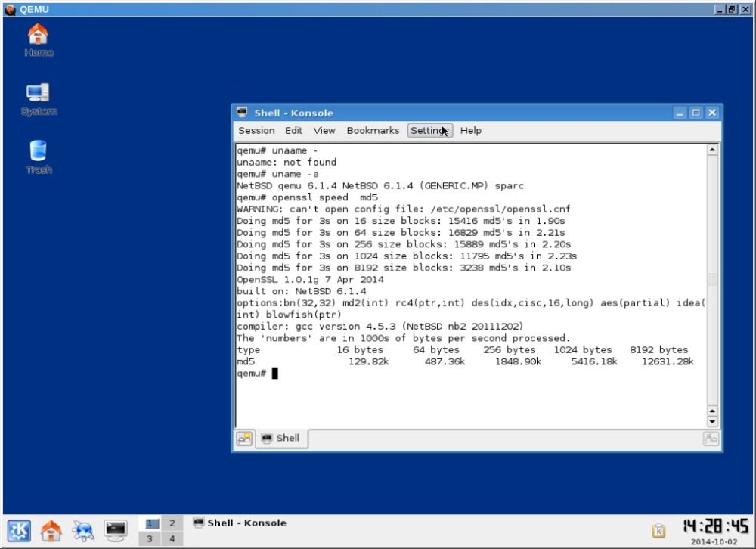Launch Konqueror browser from the taskbar
The image size is (756, 549).
[x=82, y=529]
